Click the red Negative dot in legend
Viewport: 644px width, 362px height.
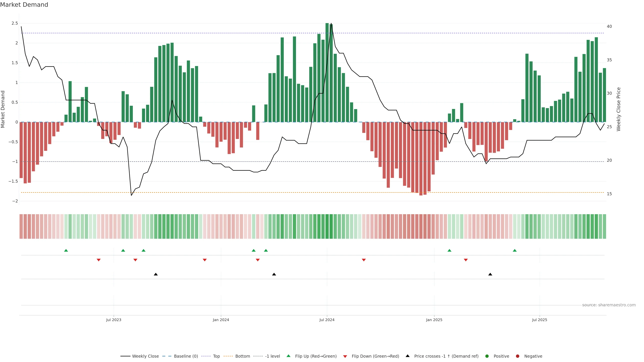(518, 356)
